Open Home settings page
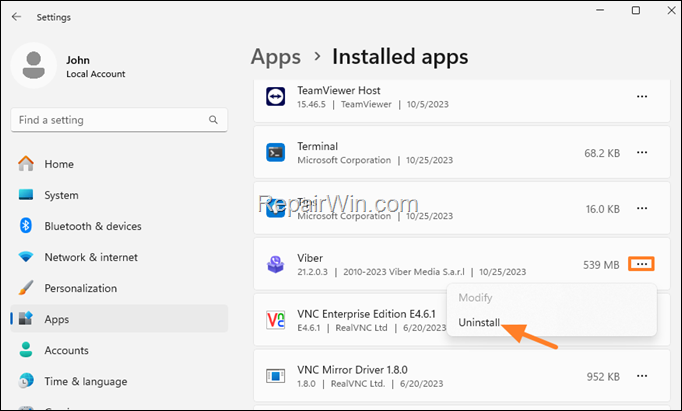Viewport: 682px width, 411px height. pos(119,164)
